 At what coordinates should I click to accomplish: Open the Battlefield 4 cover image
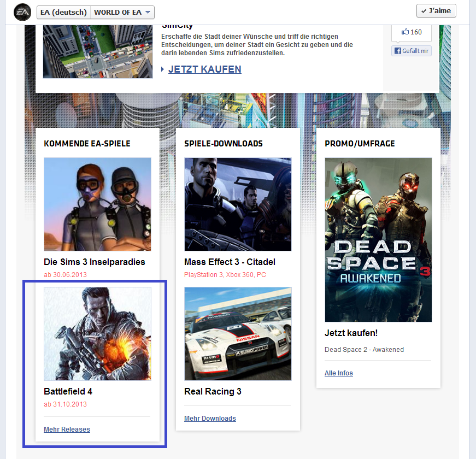click(x=97, y=334)
